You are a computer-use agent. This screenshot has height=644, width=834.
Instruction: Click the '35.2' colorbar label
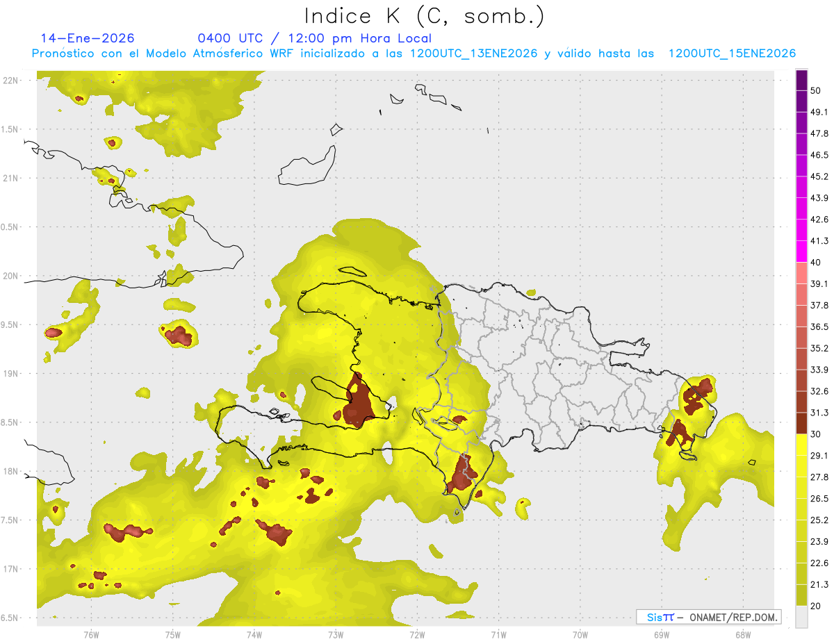pyautogui.click(x=819, y=349)
